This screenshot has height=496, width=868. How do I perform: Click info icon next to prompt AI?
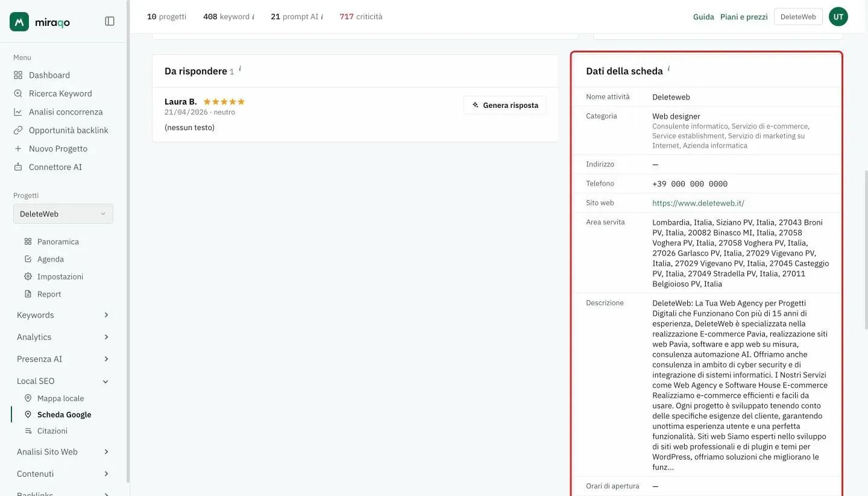pyautogui.click(x=322, y=17)
